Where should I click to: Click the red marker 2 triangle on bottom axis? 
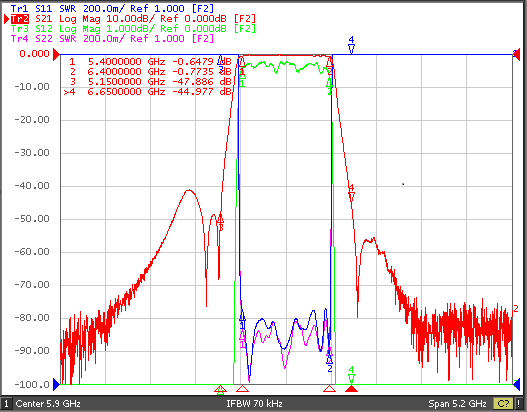pos(329,389)
